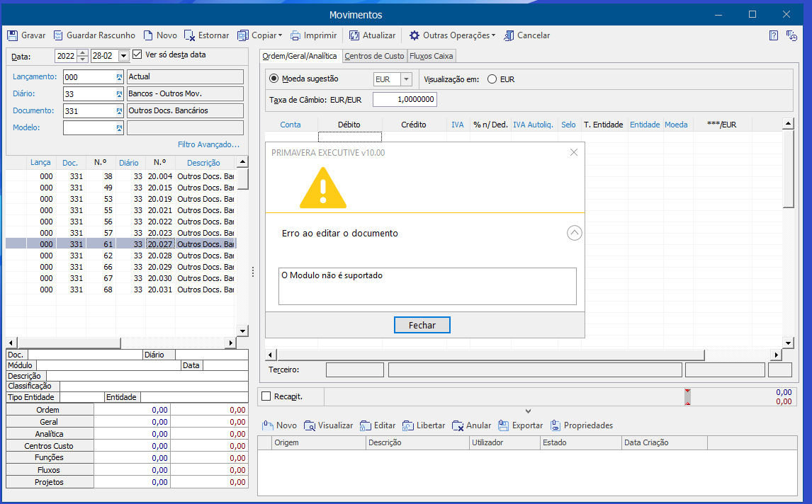
Task: Click the Atualizar refresh icon
Action: pos(354,35)
